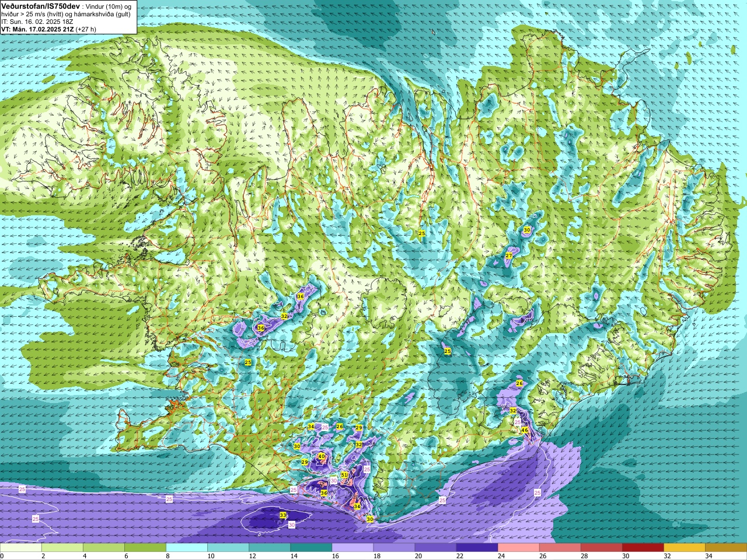Pick the 16–18 m/s light lavender swatch
This screenshot has width=747, height=560.
pos(352,548)
